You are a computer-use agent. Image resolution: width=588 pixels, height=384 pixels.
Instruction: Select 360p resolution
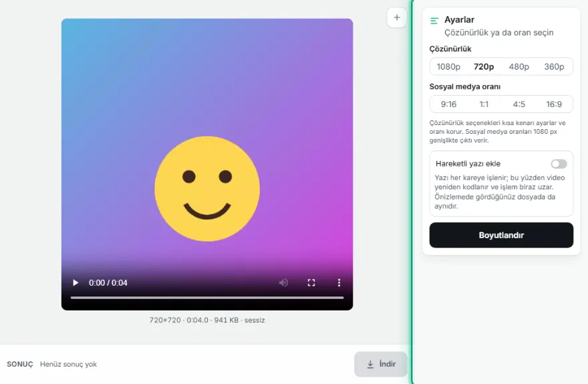tap(554, 66)
